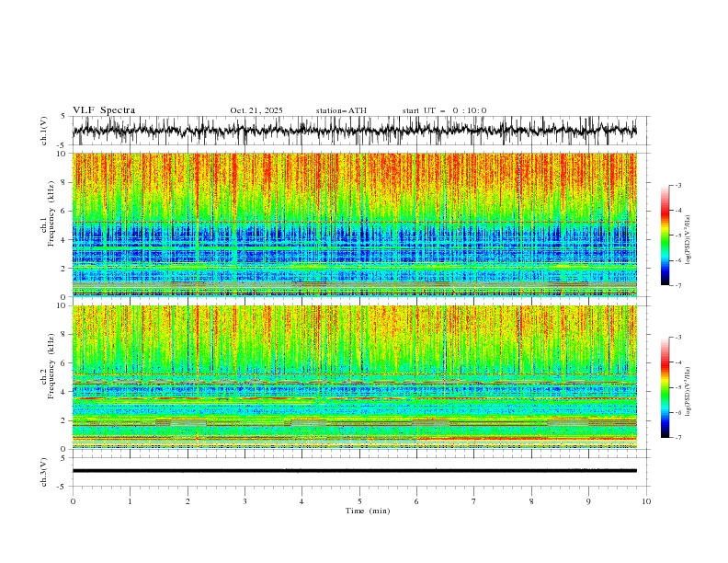Click the "9" tick on the time axis
728x563 pixels.
[x=588, y=501]
